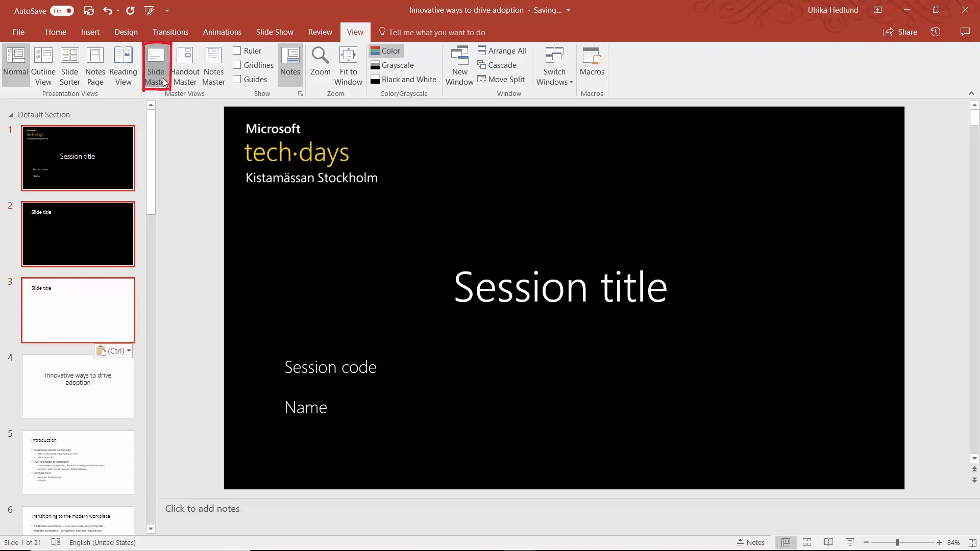Open a New Window
Image resolution: width=980 pixels, height=551 pixels.
pyautogui.click(x=459, y=65)
